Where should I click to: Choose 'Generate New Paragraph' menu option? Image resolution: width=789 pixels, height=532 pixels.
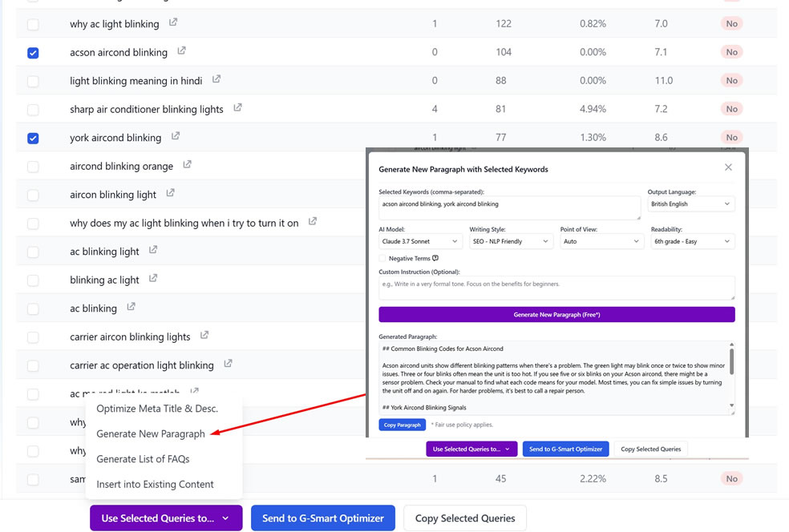coord(151,434)
